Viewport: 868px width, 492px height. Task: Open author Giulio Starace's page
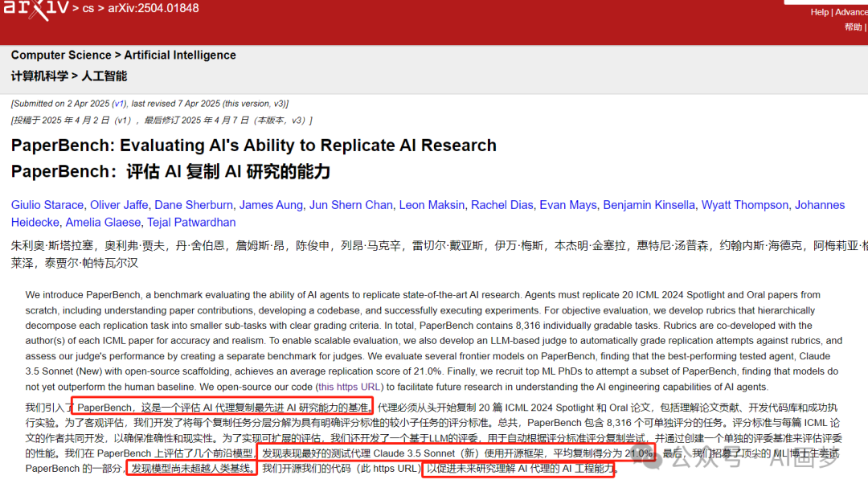(47, 205)
